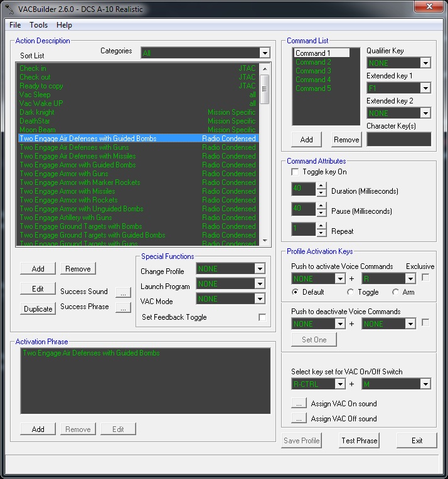The width and height of the screenshot is (448, 479).
Task: Click Add under the action list
Action: 38,269
